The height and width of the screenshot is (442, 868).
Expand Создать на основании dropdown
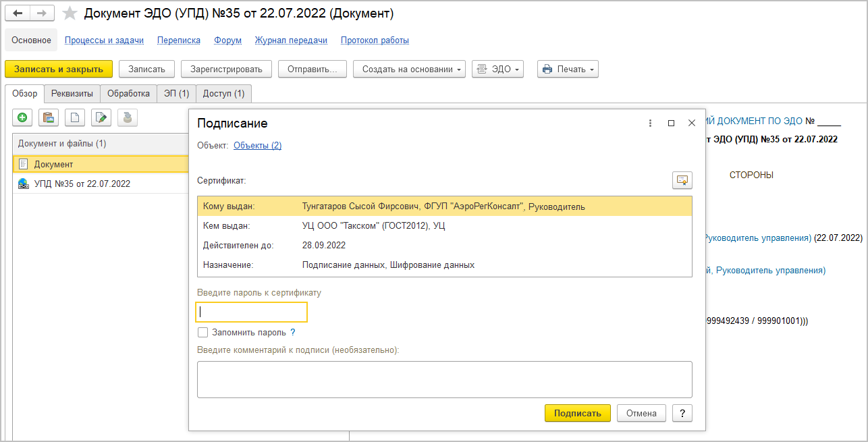click(x=409, y=69)
